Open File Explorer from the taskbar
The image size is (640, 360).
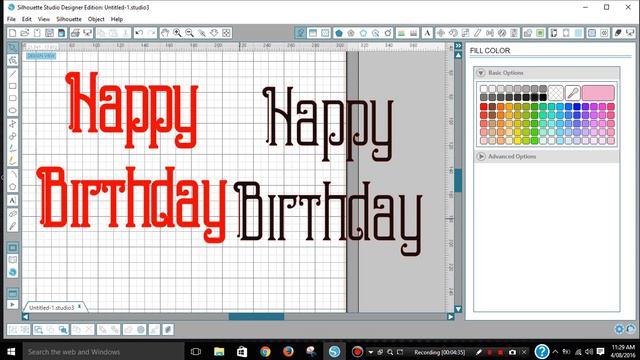tap(219, 351)
